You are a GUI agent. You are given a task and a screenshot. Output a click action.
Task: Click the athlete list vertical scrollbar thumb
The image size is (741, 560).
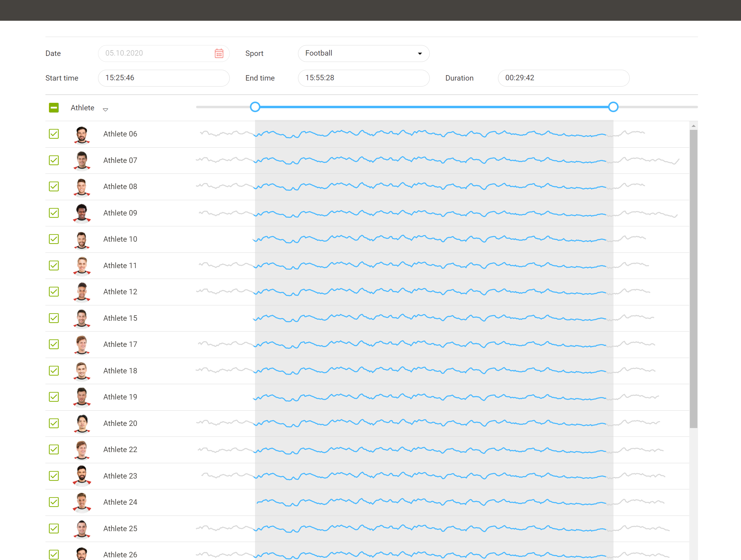693,279
